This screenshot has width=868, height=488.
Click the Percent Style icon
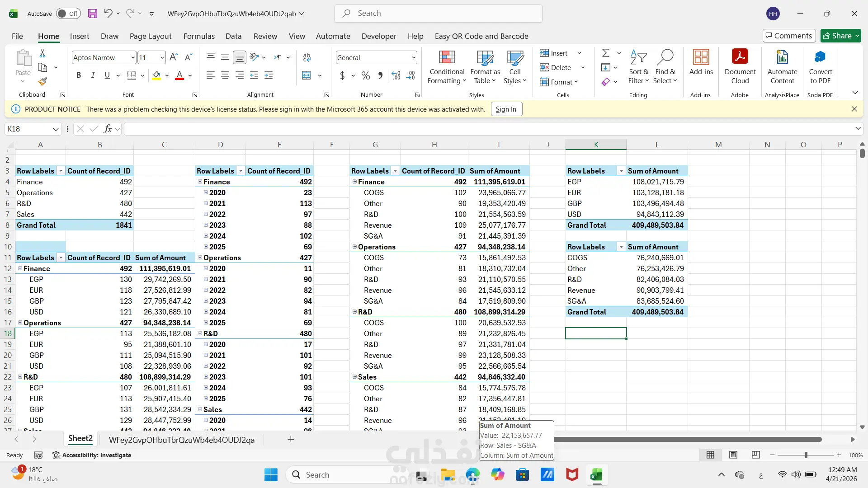click(x=366, y=75)
